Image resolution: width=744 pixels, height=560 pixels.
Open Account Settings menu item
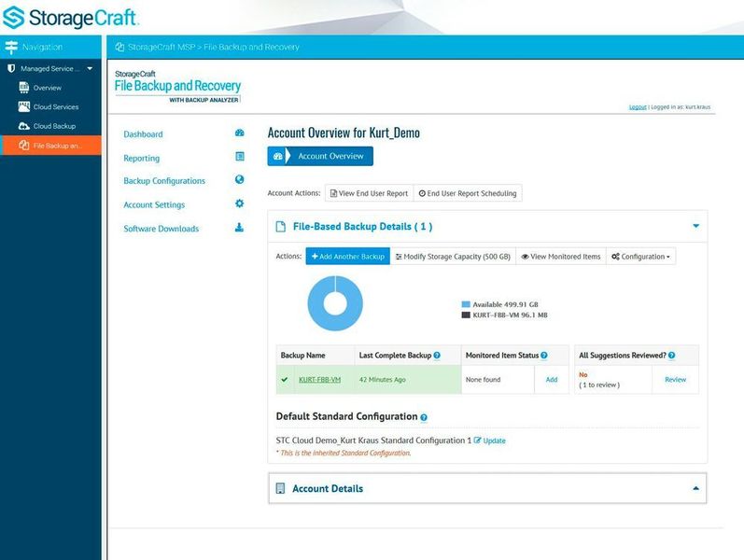154,204
